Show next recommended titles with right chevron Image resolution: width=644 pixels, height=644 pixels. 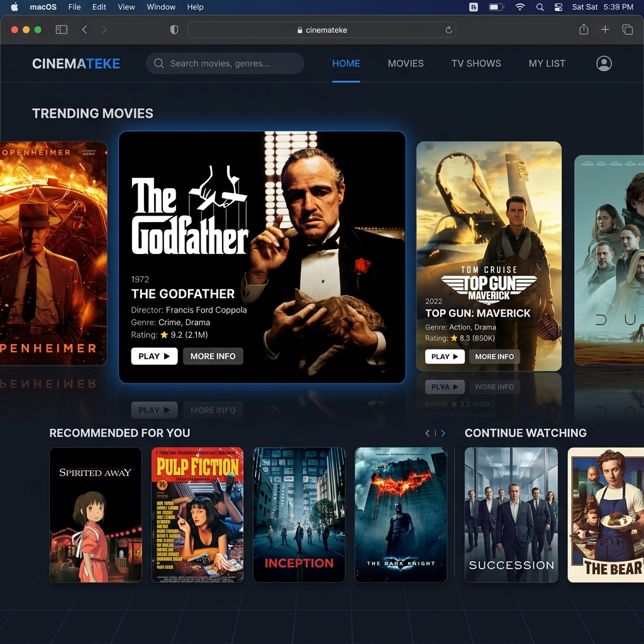(x=443, y=433)
